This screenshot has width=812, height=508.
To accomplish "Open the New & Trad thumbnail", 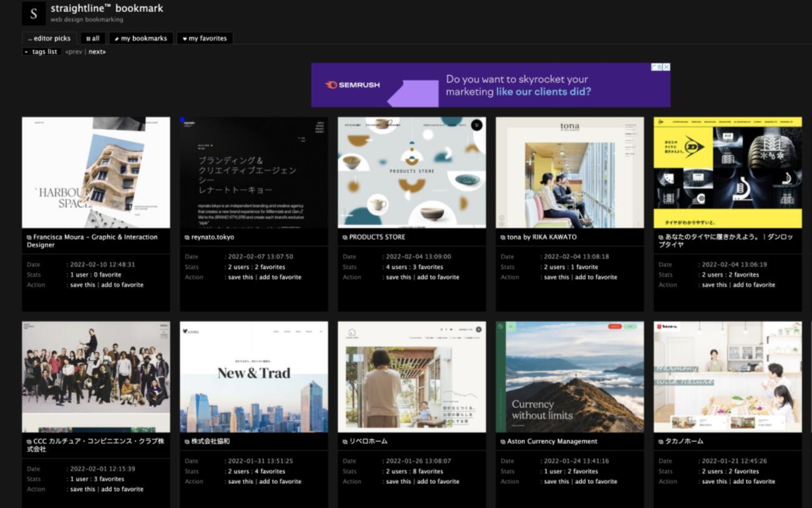I will click(254, 377).
